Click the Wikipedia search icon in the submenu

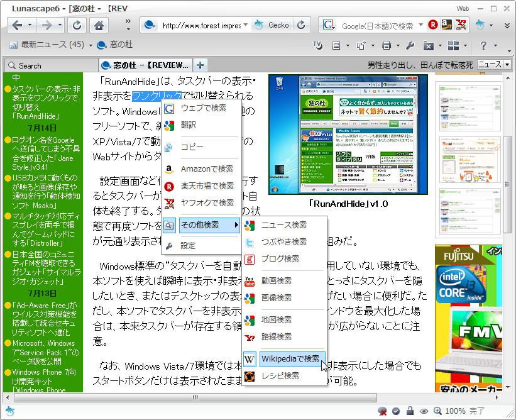coord(250,358)
